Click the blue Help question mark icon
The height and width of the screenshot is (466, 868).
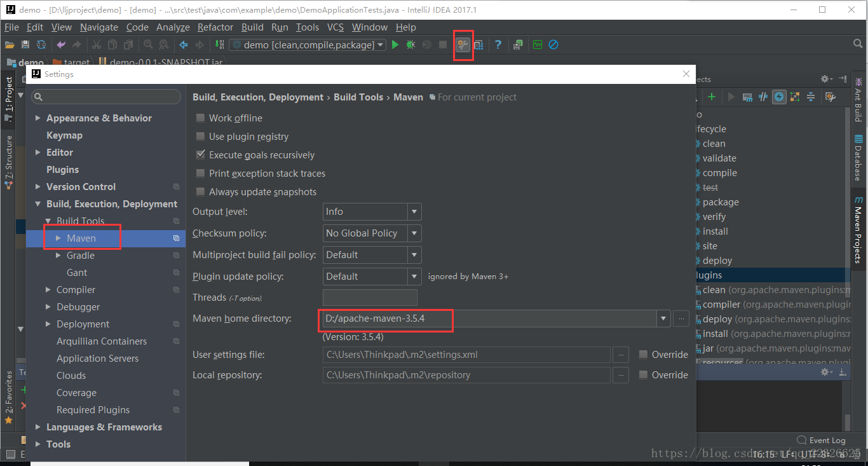[498, 45]
